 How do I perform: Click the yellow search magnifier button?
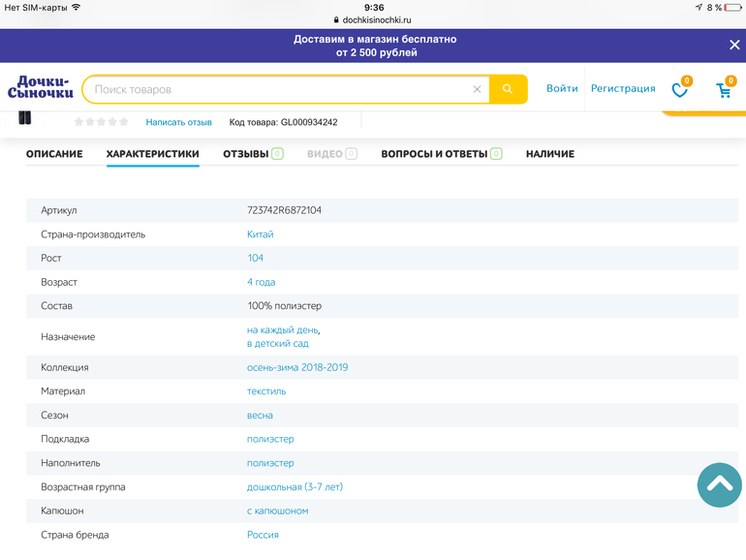click(x=508, y=89)
